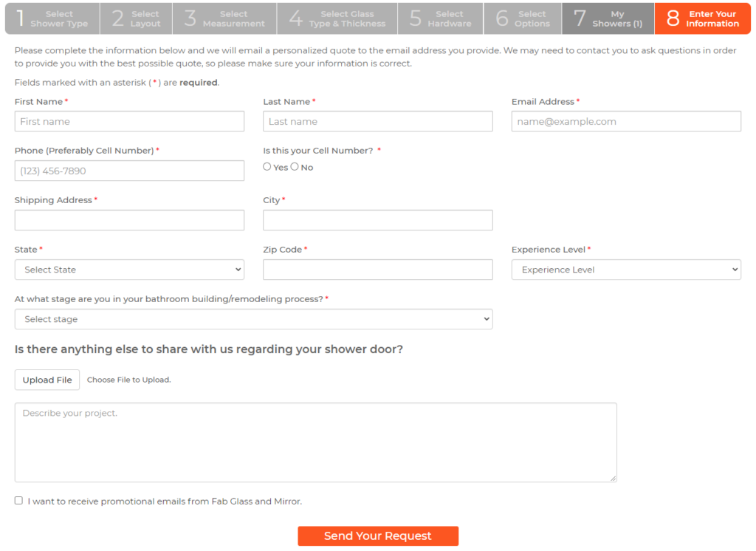Switch to the Select Hardware tab
756x551 pixels.
[x=440, y=18]
